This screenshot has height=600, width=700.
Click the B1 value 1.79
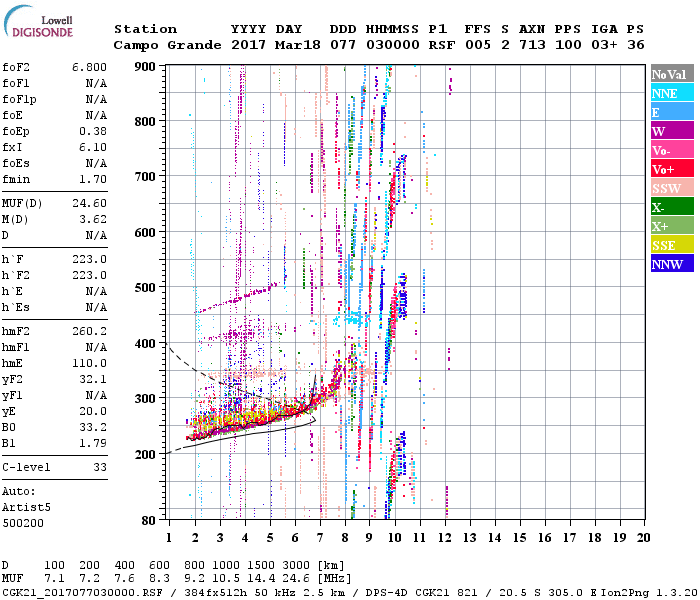[93, 443]
